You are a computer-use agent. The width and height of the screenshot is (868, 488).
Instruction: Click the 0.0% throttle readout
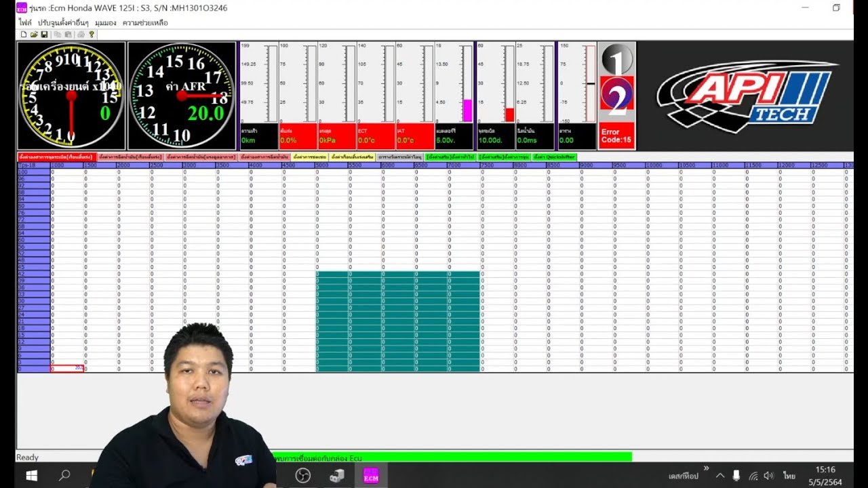298,136
